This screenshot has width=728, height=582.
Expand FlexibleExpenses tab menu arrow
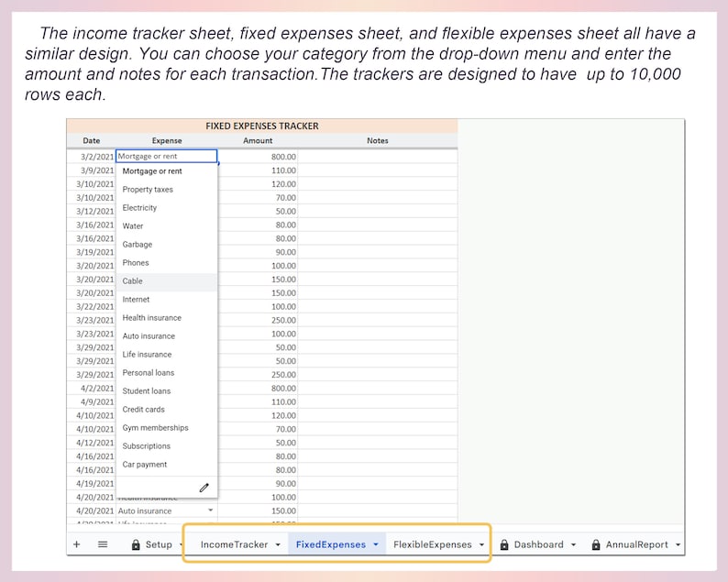(x=481, y=544)
